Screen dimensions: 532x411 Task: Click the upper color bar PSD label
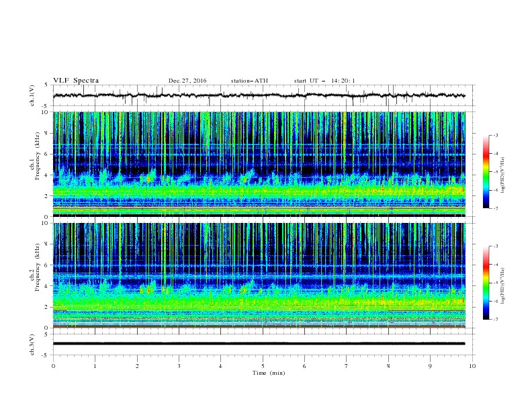click(x=502, y=175)
